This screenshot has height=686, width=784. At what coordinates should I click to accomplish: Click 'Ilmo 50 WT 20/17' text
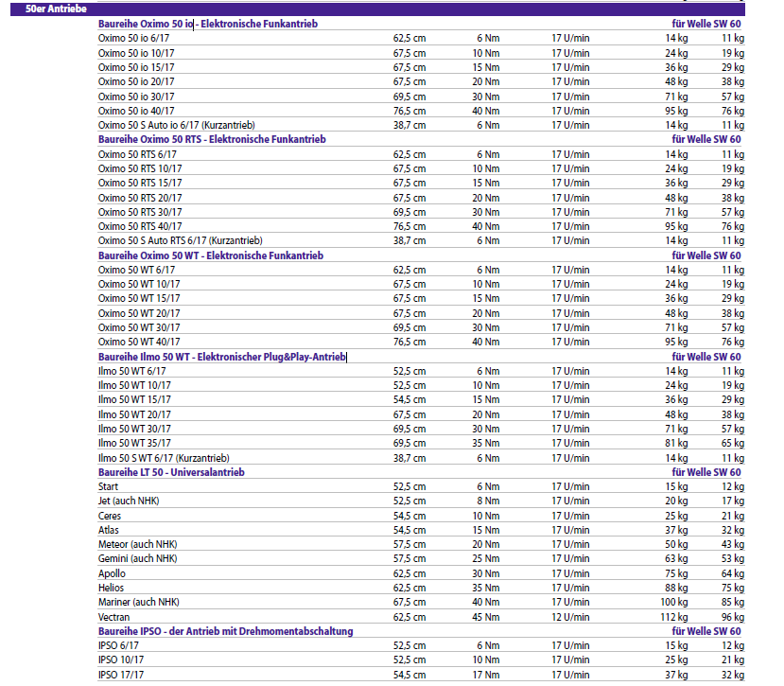(134, 414)
